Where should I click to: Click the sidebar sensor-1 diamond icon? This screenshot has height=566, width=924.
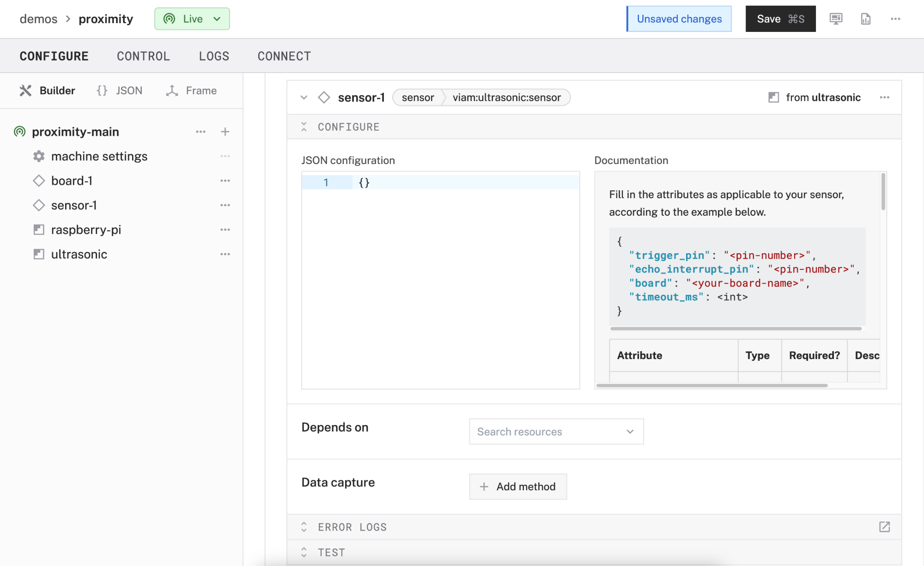[39, 205]
